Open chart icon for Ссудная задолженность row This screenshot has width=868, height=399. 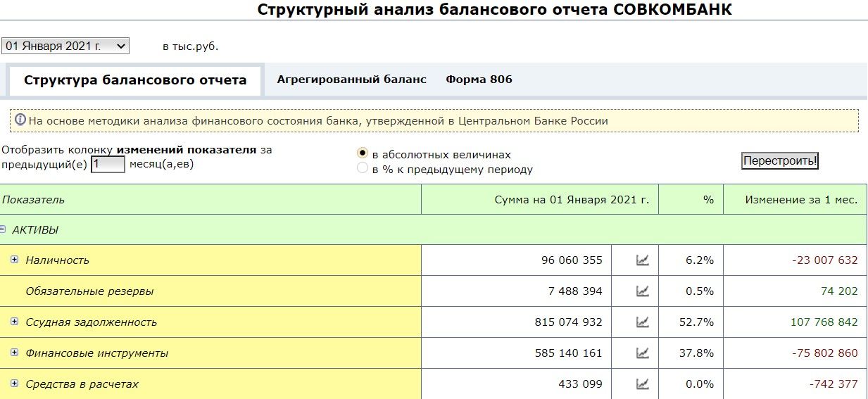point(642,322)
